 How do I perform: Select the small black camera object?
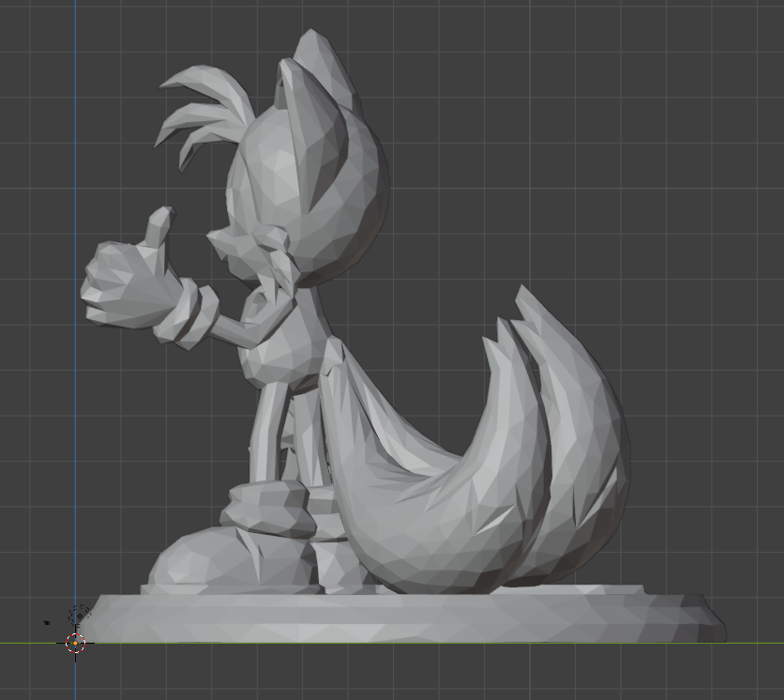pyautogui.click(x=47, y=622)
